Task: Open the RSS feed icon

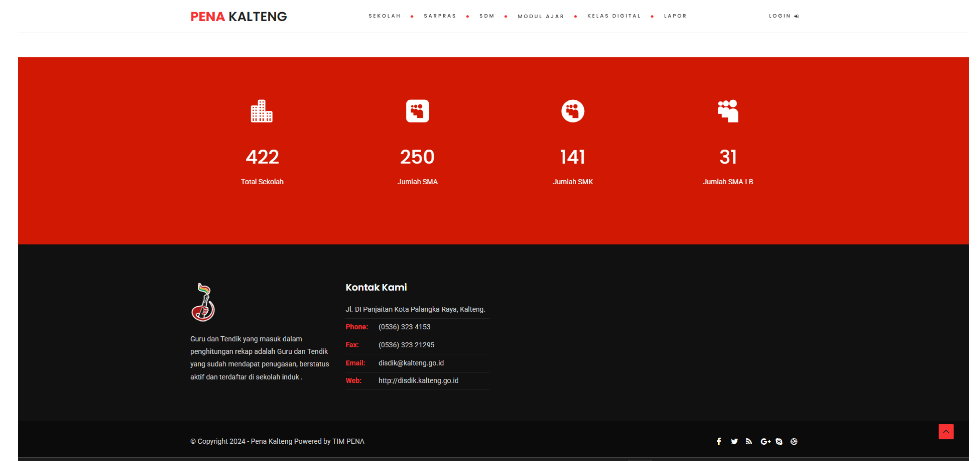Action: [749, 441]
